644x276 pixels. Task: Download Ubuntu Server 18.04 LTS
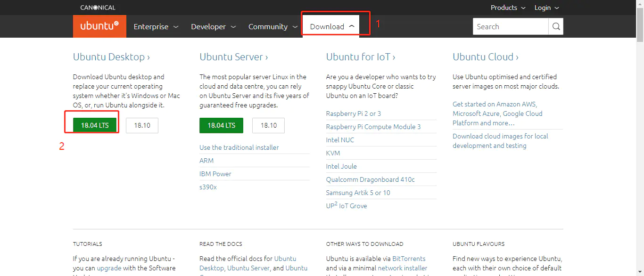click(x=221, y=125)
